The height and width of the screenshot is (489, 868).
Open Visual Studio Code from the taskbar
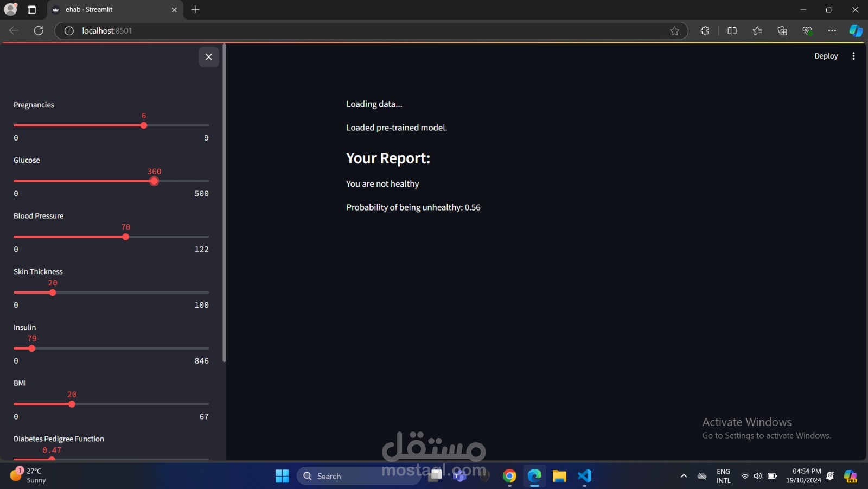(584, 476)
